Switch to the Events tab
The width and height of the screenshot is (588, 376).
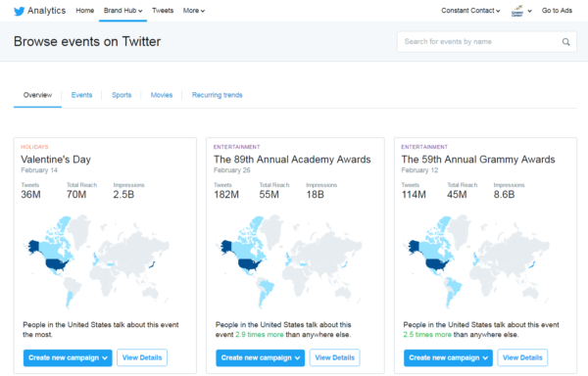click(x=81, y=95)
